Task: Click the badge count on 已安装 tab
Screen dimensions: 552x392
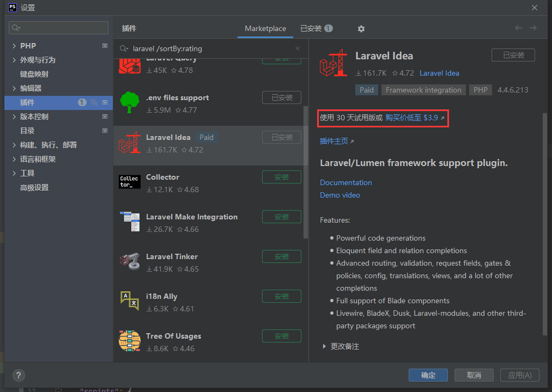Action: click(x=329, y=28)
